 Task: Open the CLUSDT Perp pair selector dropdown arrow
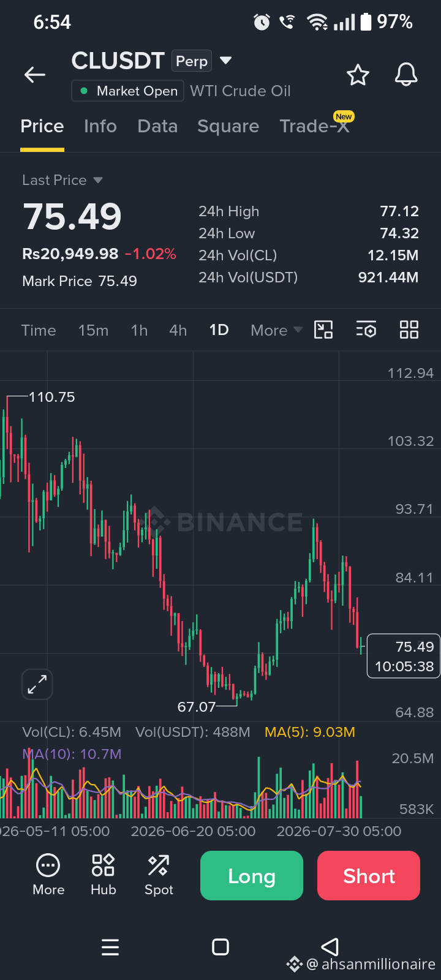(225, 61)
